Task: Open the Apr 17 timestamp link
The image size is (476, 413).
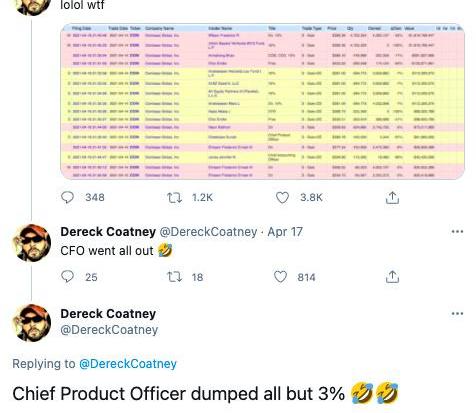Action: 285,232
